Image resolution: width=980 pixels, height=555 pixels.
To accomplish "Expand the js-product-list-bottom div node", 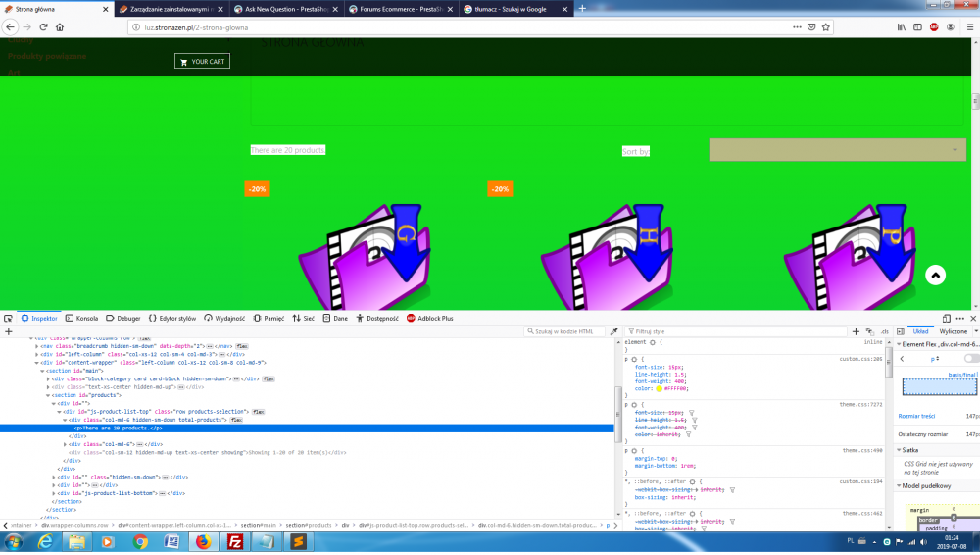I will [x=54, y=493].
